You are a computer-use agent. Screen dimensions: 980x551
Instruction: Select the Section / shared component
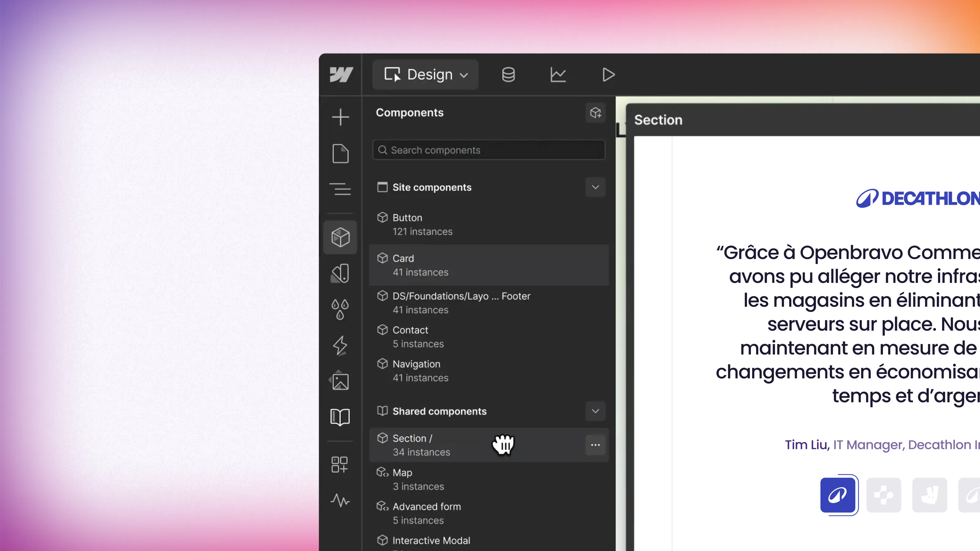489,445
